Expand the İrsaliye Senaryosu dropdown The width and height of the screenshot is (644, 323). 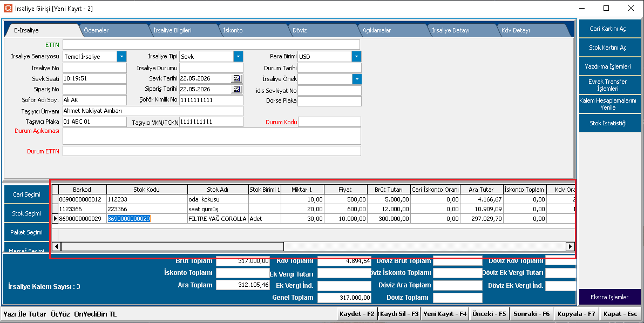121,56
